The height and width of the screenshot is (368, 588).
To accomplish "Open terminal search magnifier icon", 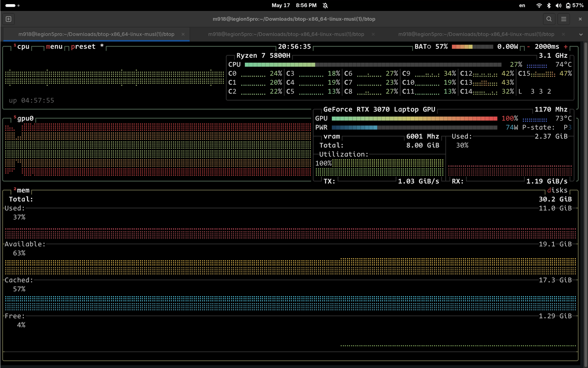I will coord(549,19).
